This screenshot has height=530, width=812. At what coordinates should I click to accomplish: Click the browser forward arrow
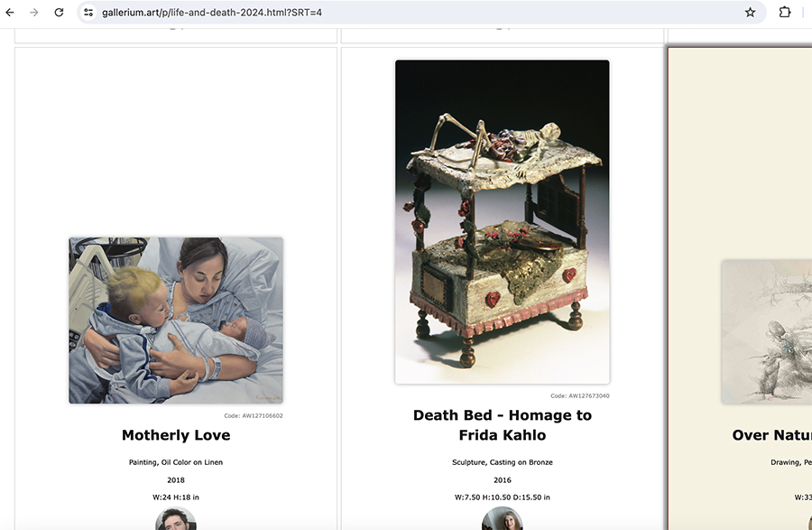(x=34, y=13)
